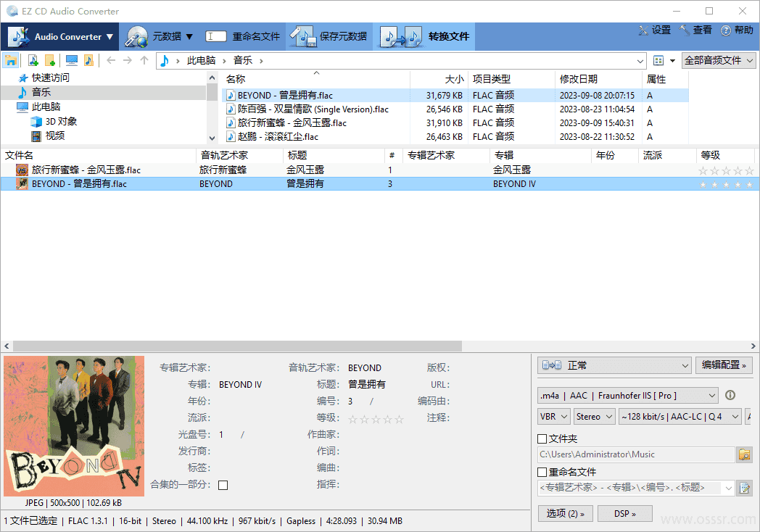This screenshot has width=760, height=532.
Task: Go forward with the right arrow
Action: click(x=128, y=61)
